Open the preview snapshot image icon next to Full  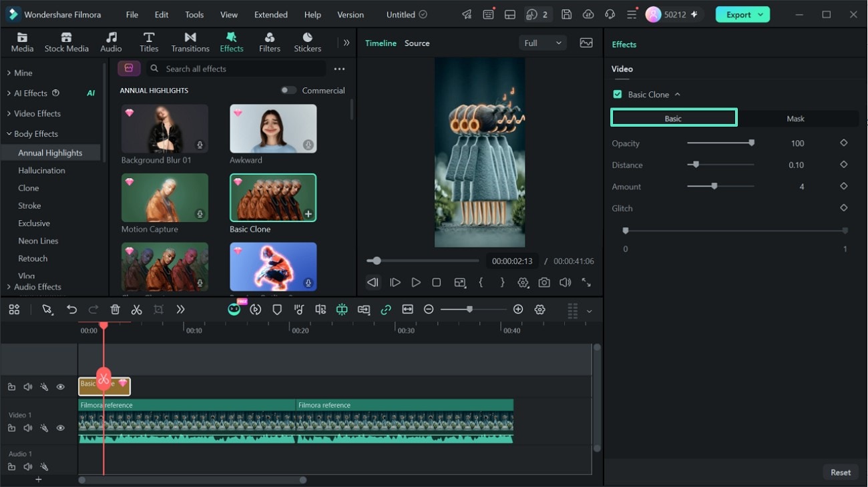pos(586,43)
